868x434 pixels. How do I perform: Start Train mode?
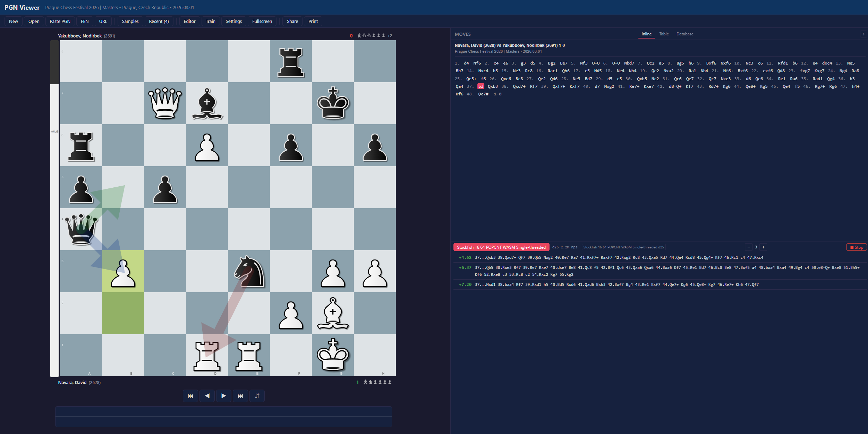tap(211, 21)
